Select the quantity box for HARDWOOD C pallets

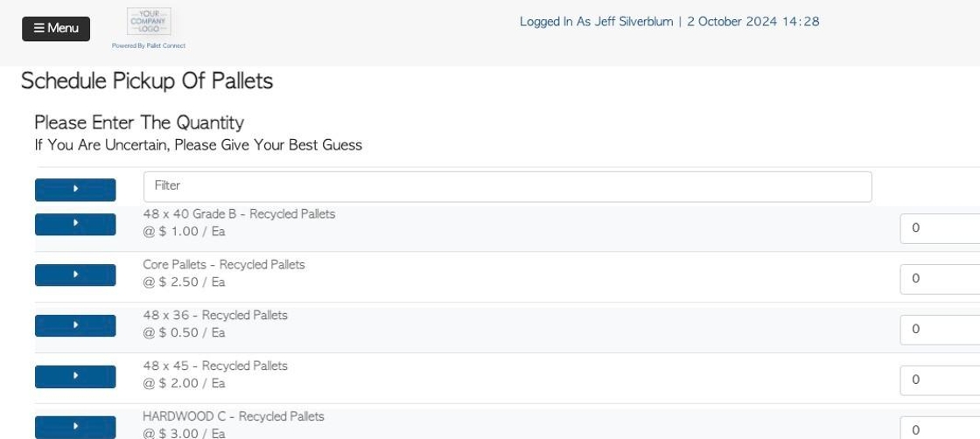(x=940, y=429)
